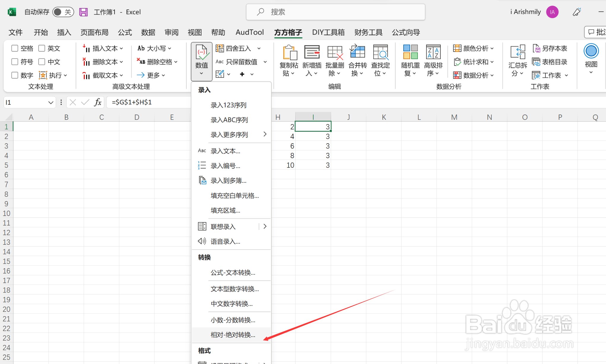The width and height of the screenshot is (606, 364).
Task: Click the purple save icon
Action: pyautogui.click(x=83, y=12)
